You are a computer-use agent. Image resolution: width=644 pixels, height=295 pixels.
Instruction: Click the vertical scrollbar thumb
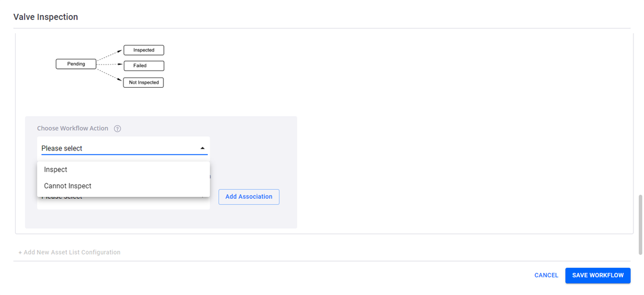click(x=640, y=225)
